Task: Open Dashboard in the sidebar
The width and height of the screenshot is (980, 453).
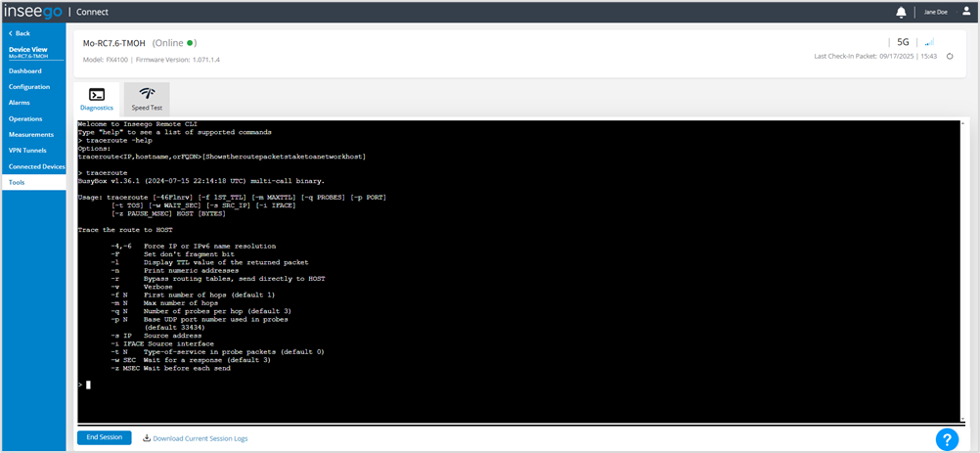Action: point(25,71)
